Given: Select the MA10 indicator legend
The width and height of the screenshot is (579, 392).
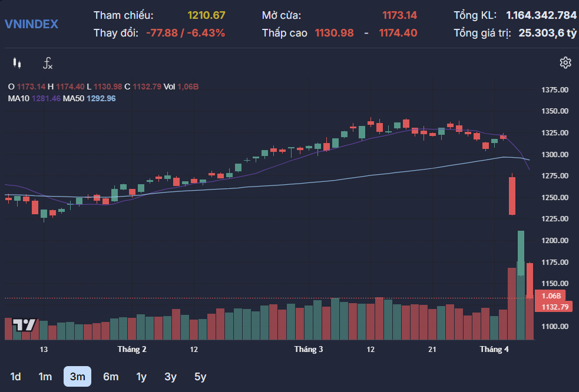Looking at the screenshot, I should pos(34,98).
